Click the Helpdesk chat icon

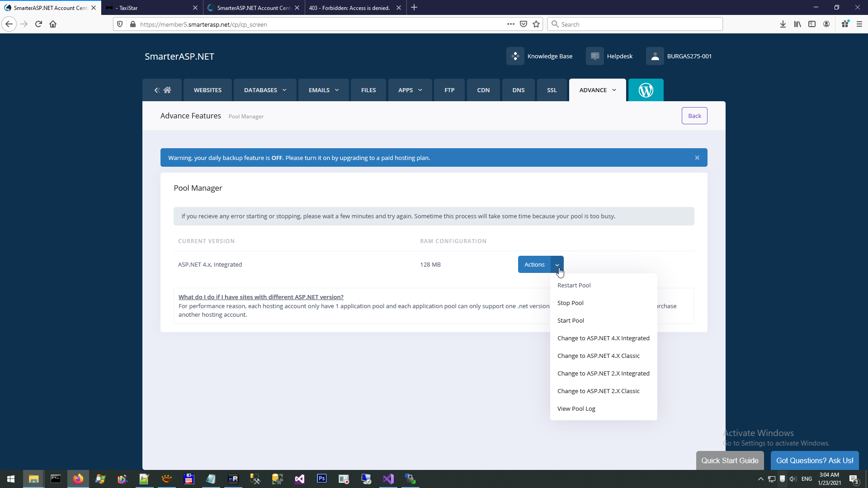point(595,56)
